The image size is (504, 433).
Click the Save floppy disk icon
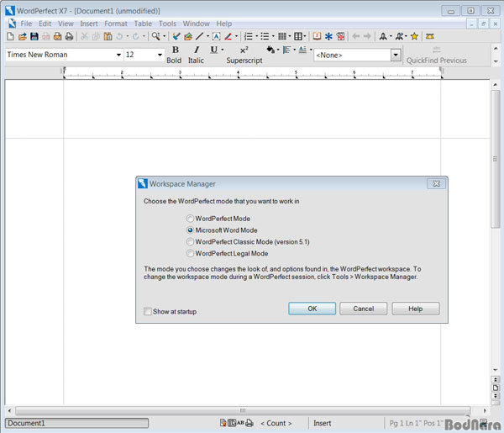tap(34, 36)
